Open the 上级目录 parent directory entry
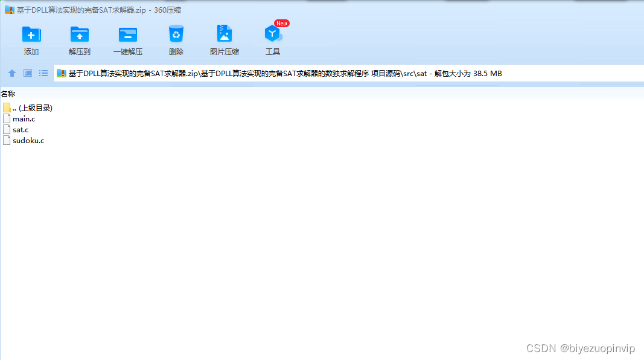Screen dimensions: 644x360 tap(34, 107)
